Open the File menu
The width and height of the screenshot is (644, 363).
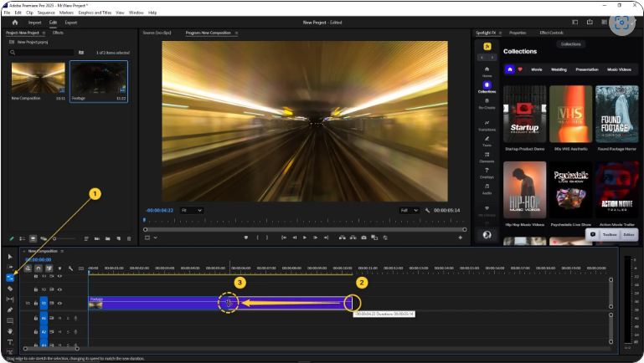7,13
